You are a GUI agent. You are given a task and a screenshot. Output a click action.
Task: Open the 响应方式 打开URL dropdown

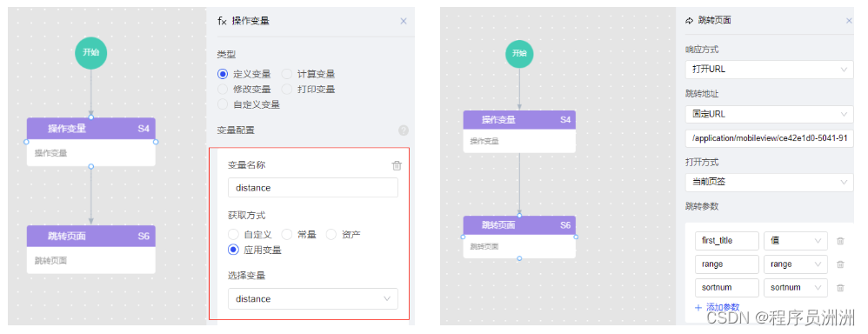tap(769, 70)
